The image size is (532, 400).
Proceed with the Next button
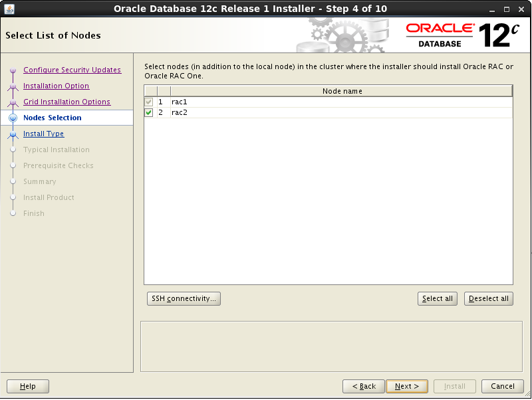point(407,387)
